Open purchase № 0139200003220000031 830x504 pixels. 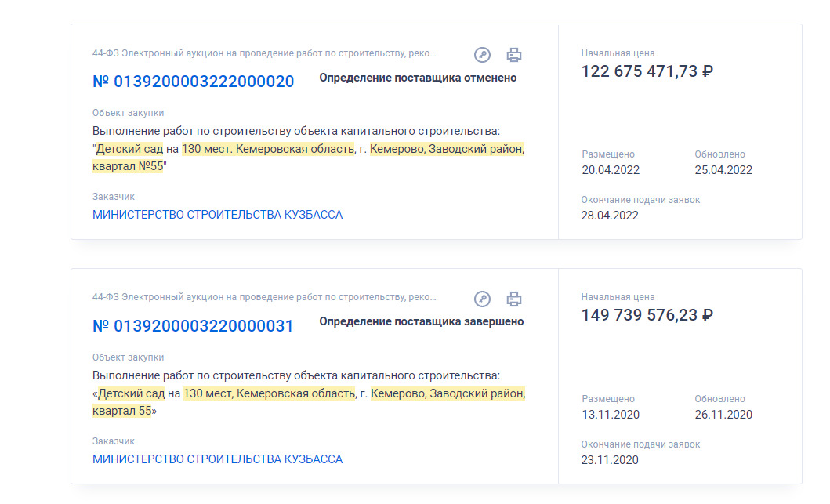point(193,326)
